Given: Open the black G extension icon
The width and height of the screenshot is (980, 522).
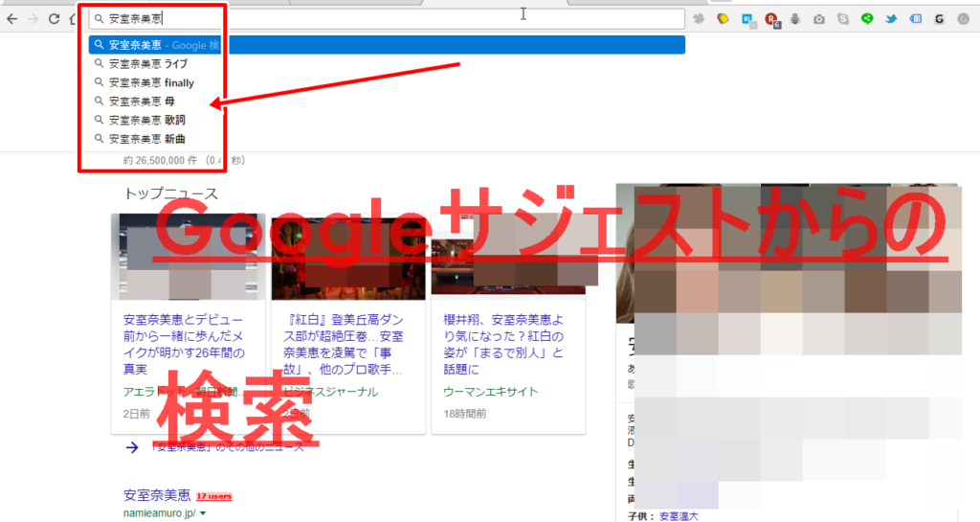Looking at the screenshot, I should 939,19.
